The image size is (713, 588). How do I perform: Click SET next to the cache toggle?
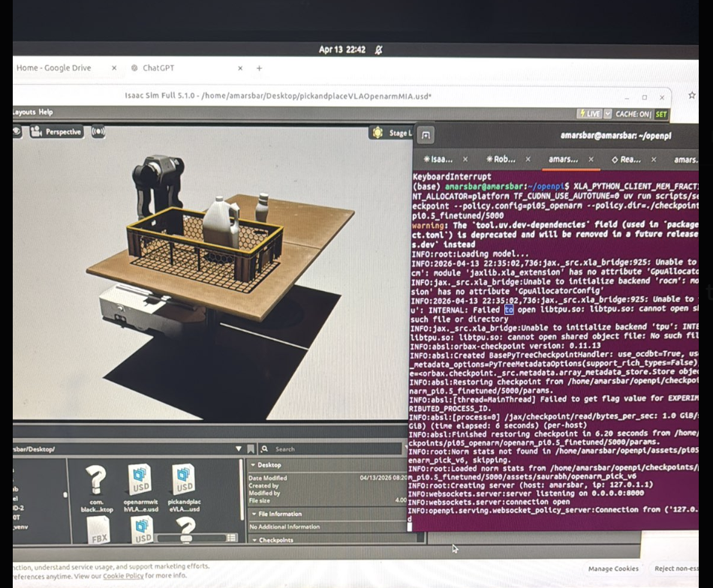coord(660,114)
